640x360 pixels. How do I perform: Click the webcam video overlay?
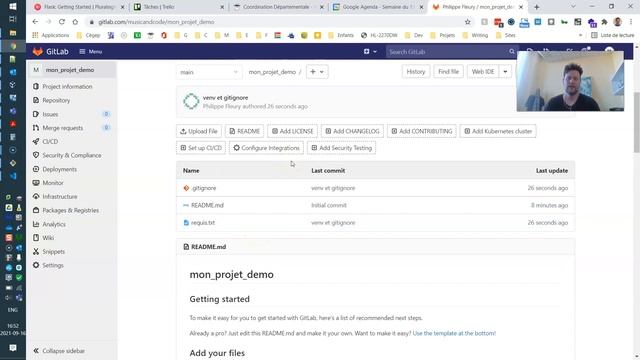click(x=570, y=81)
